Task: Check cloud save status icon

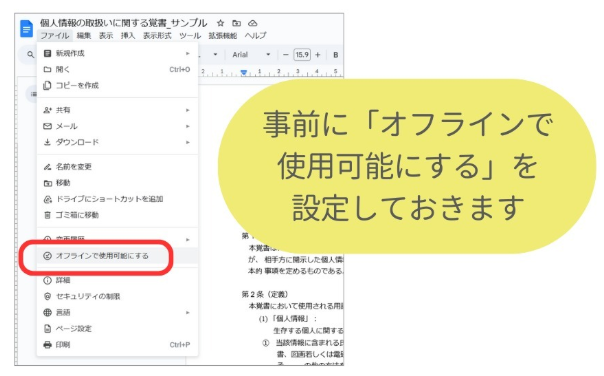Action: pos(253,23)
